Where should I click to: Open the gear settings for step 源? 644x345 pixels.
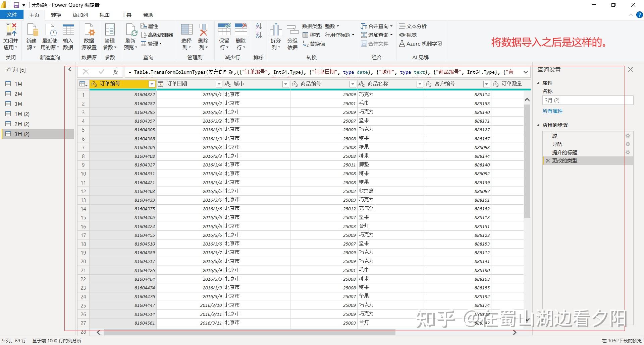pyautogui.click(x=628, y=136)
